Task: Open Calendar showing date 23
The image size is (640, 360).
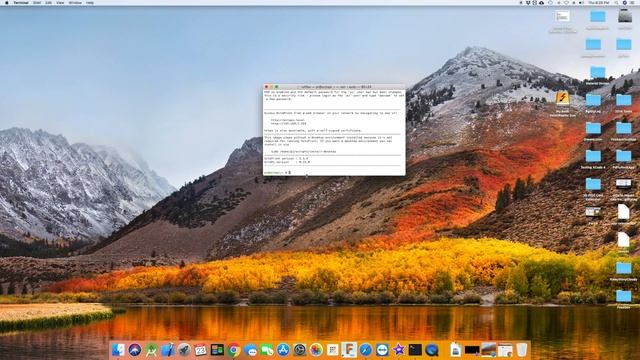Action: pyautogui.click(x=200, y=350)
